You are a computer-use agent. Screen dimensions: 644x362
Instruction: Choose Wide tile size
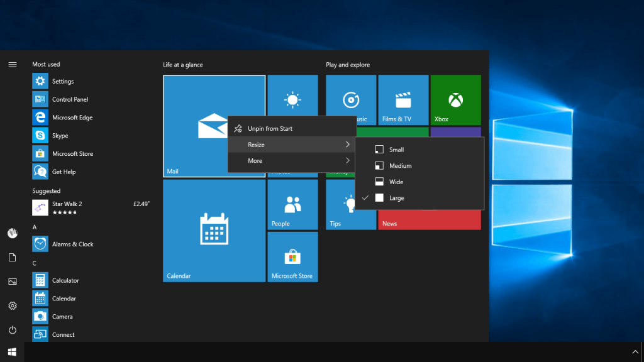pyautogui.click(x=419, y=182)
